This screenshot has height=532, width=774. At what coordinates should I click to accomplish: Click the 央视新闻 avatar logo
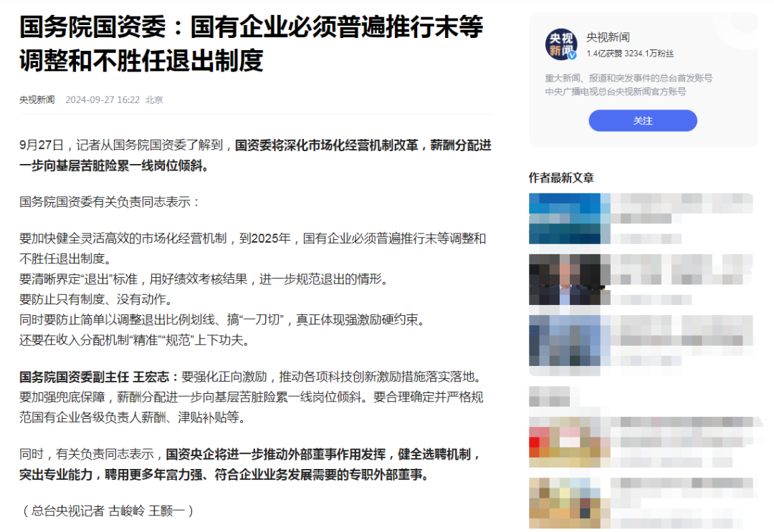(561, 44)
